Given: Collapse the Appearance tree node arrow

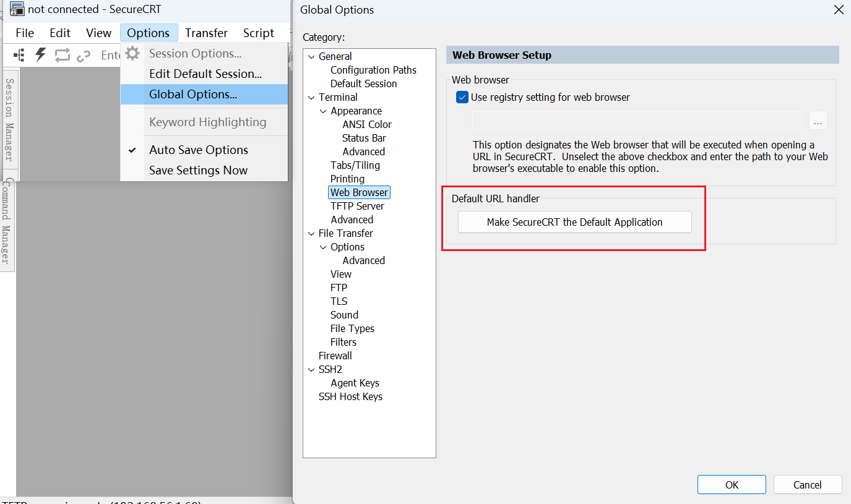Looking at the screenshot, I should (x=323, y=111).
